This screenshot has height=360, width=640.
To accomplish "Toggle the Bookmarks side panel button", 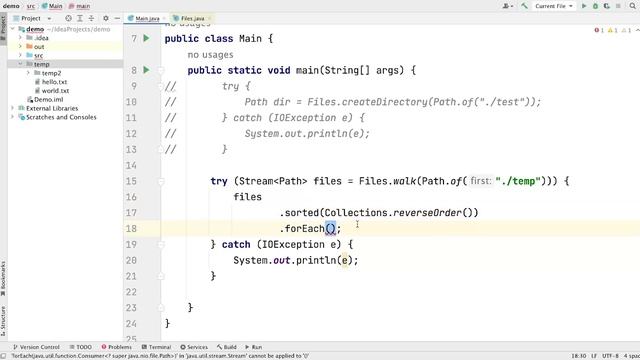I will point(3,279).
